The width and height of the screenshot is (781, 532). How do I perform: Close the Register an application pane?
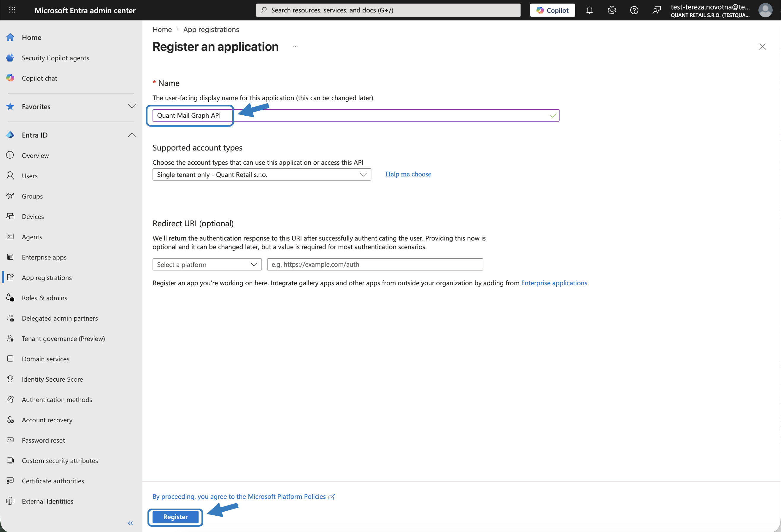tap(762, 47)
